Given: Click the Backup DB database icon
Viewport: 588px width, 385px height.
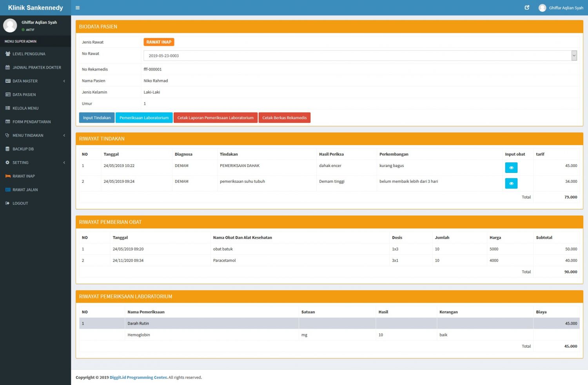Looking at the screenshot, I should (7, 149).
